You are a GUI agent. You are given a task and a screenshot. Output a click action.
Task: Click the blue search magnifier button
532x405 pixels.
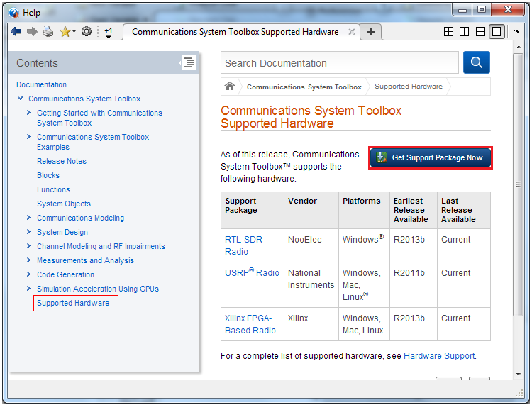tap(477, 62)
